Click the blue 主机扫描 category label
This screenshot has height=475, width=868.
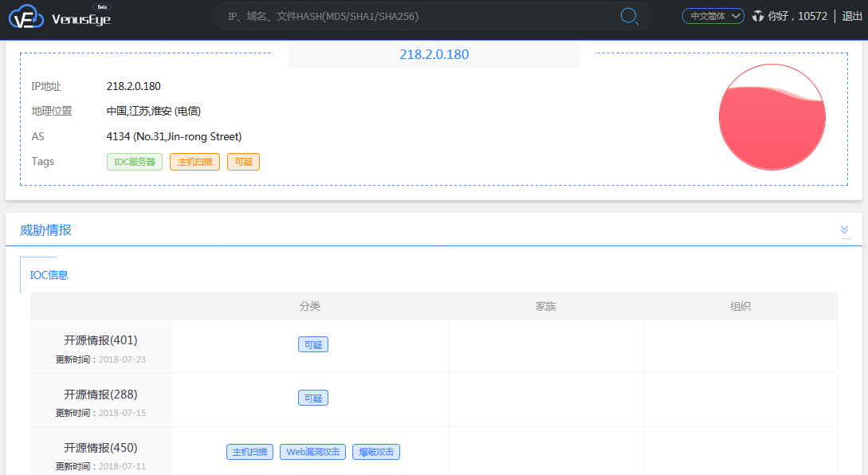coord(250,452)
